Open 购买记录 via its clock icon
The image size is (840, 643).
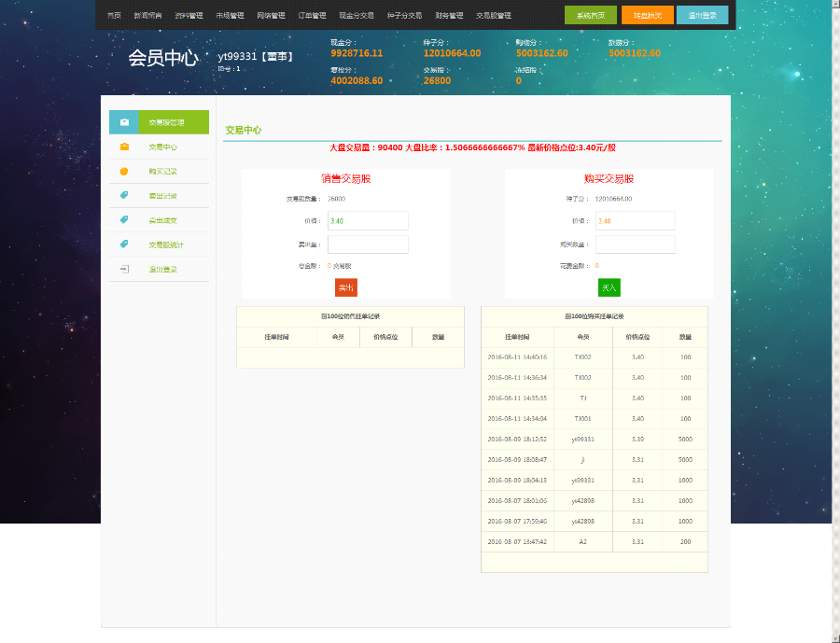click(x=124, y=171)
